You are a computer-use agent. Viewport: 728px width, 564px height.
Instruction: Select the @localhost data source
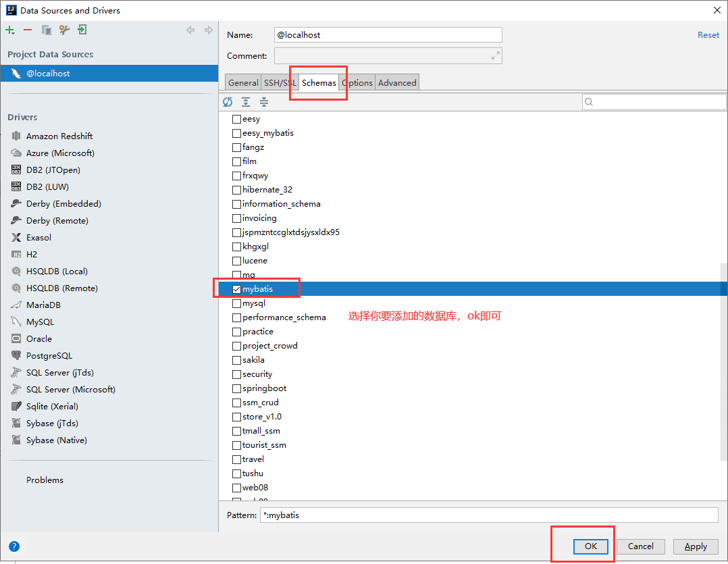tap(109, 74)
